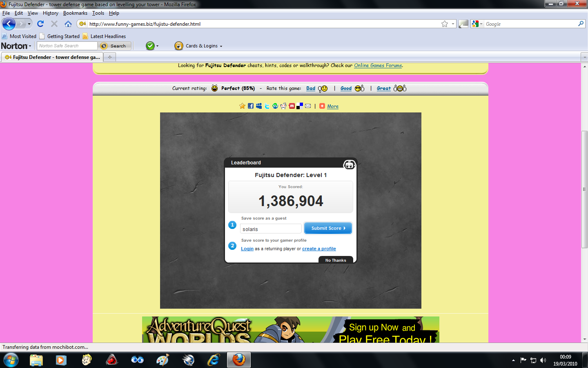
Task: Open the Online Games Forums link
Action: [378, 65]
